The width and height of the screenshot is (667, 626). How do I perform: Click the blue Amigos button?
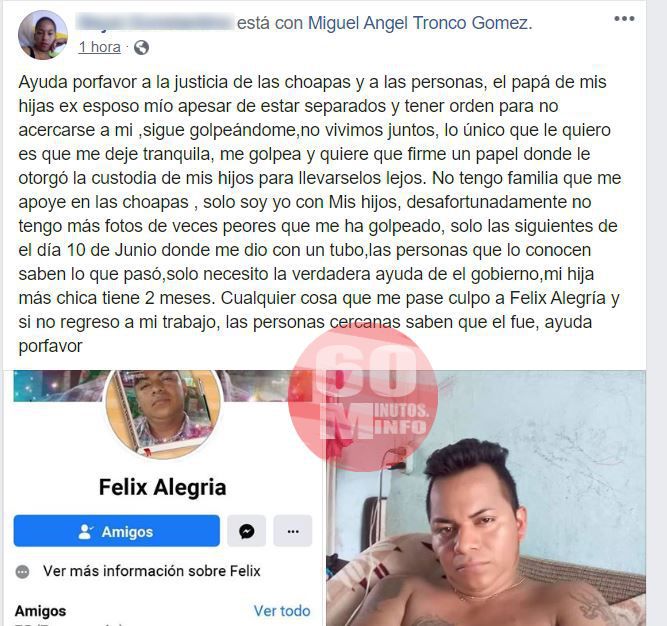(x=117, y=531)
